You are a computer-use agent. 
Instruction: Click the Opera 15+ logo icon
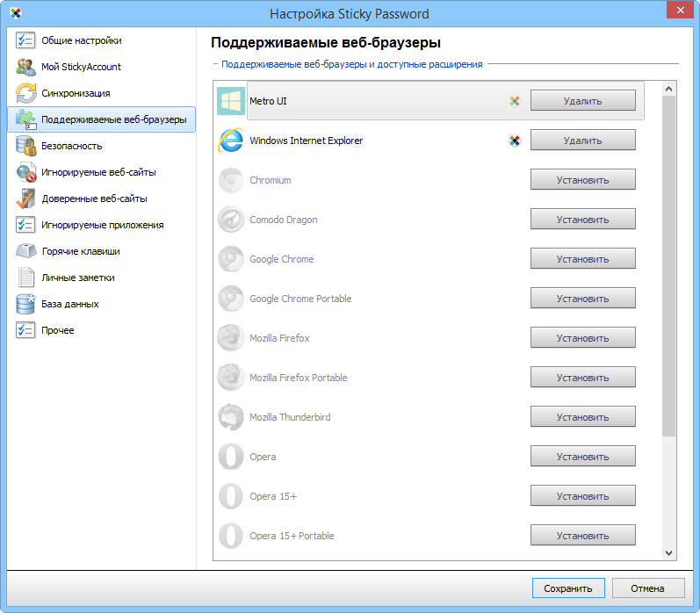click(231, 496)
